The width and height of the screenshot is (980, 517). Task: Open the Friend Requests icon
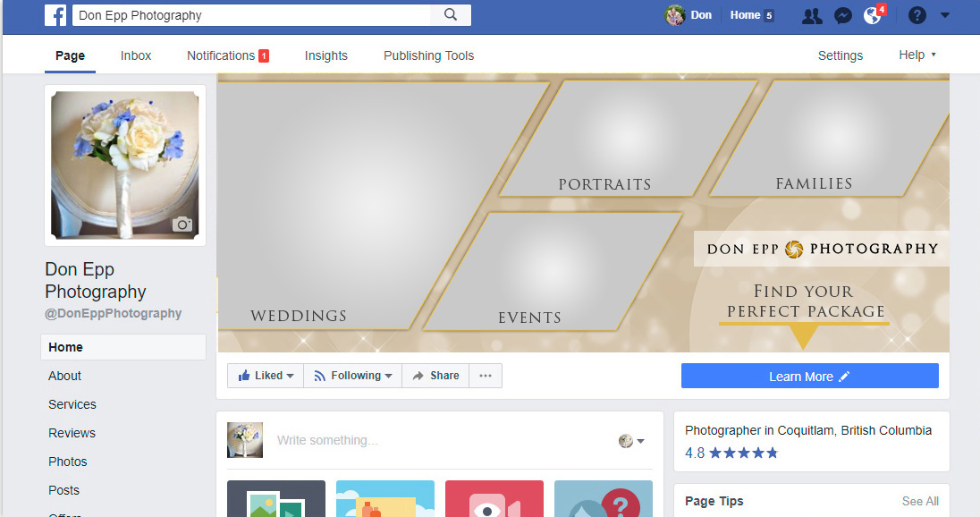click(812, 15)
